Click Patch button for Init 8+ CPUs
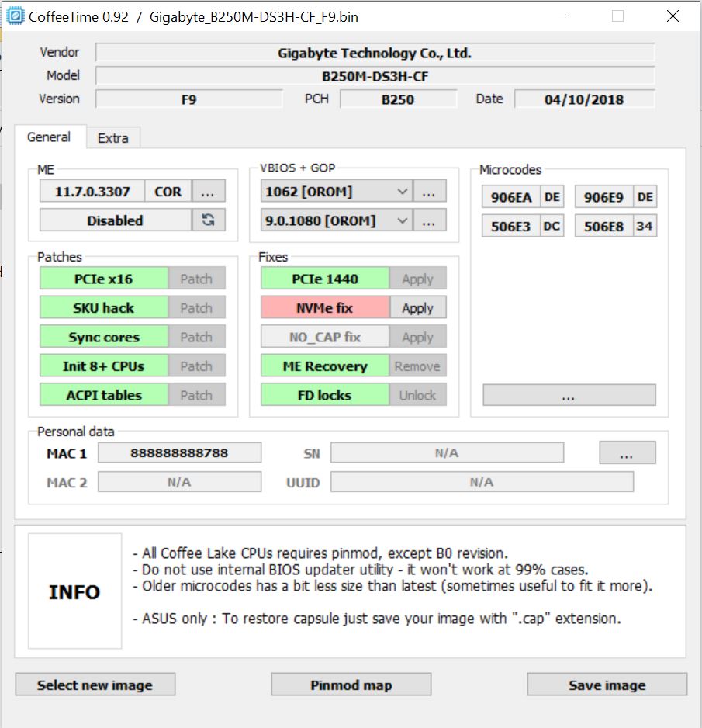Image resolution: width=702 pixels, height=728 pixels. 197,366
